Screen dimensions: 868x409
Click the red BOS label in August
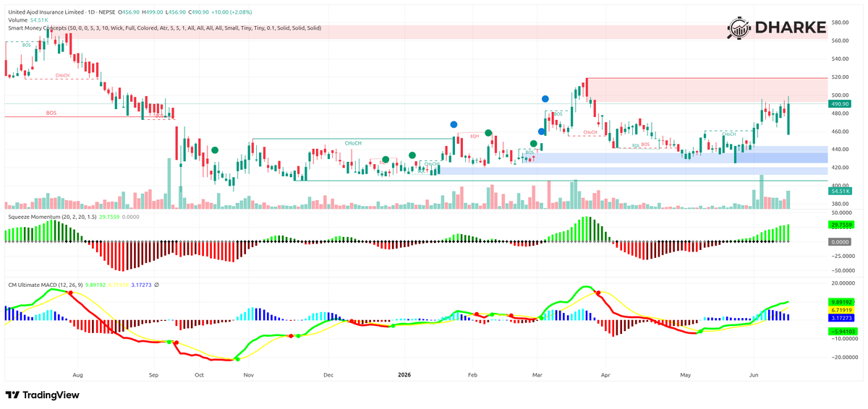coord(51,113)
